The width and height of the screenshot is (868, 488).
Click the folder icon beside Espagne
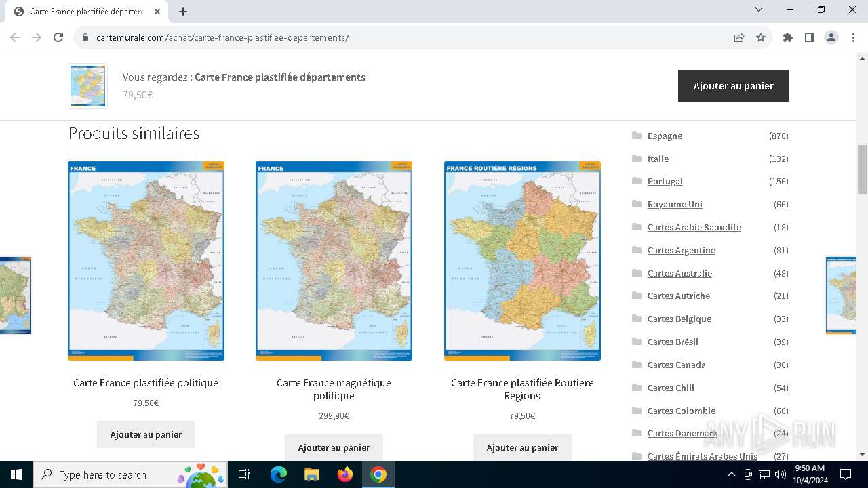coord(637,135)
